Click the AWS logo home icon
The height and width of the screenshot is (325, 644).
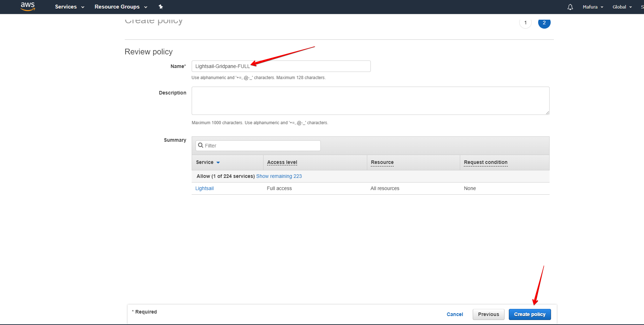28,6
